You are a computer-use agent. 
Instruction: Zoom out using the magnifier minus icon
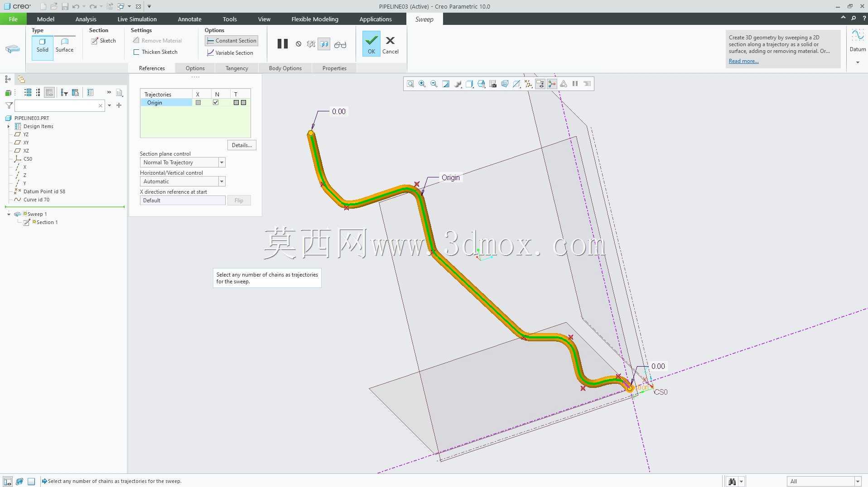pyautogui.click(x=434, y=84)
